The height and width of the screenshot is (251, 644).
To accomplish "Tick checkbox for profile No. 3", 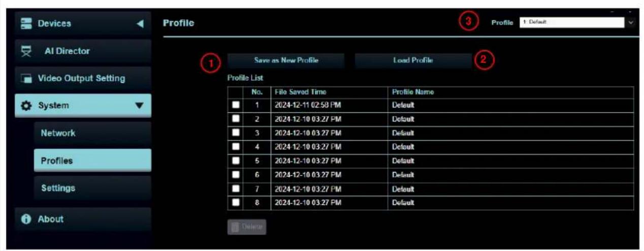I will (x=236, y=132).
